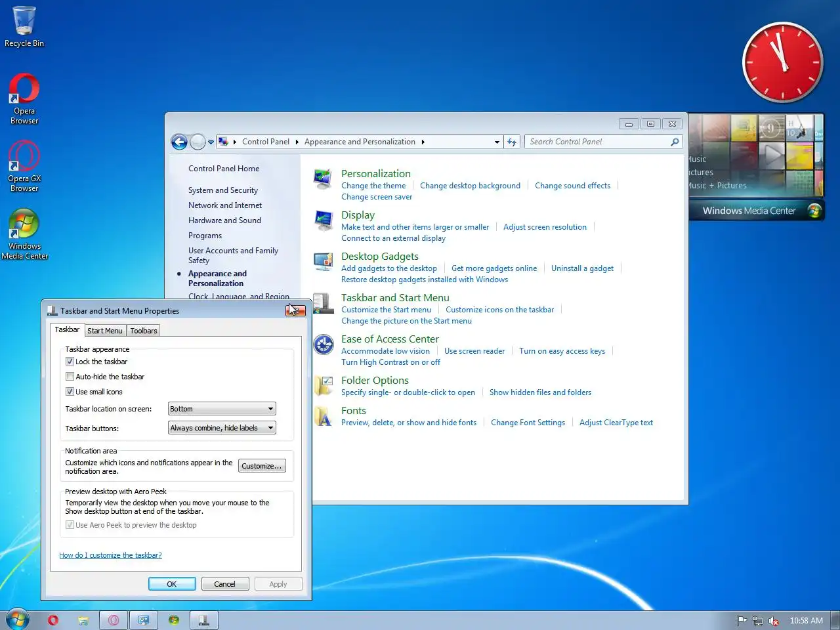This screenshot has width=840, height=630.
Task: Click Uninstall a gadget link
Action: (582, 268)
